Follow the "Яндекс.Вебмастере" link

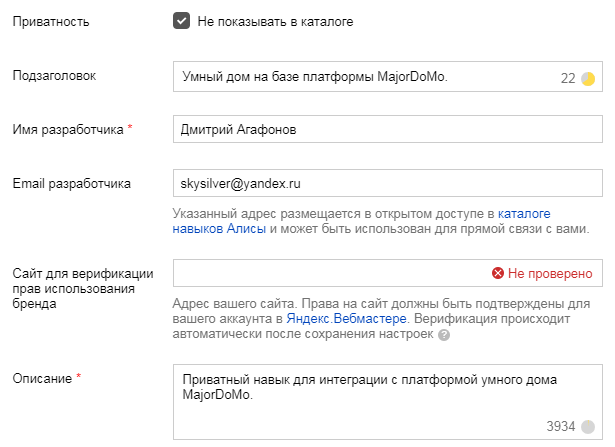point(347,318)
